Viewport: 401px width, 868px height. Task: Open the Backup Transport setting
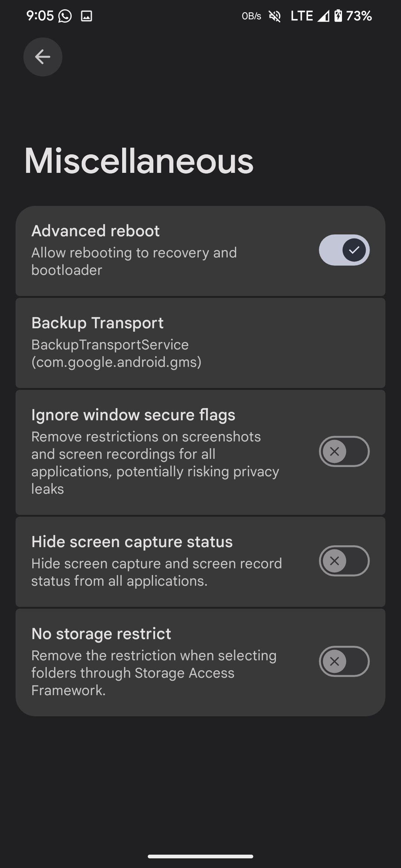pos(200,343)
